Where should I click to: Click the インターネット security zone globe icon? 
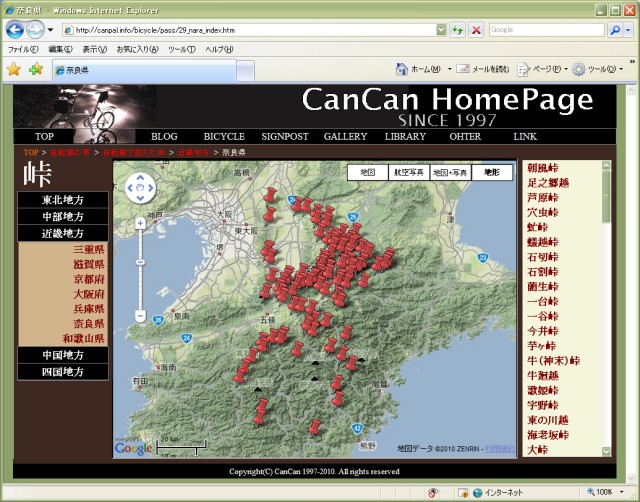[477, 493]
